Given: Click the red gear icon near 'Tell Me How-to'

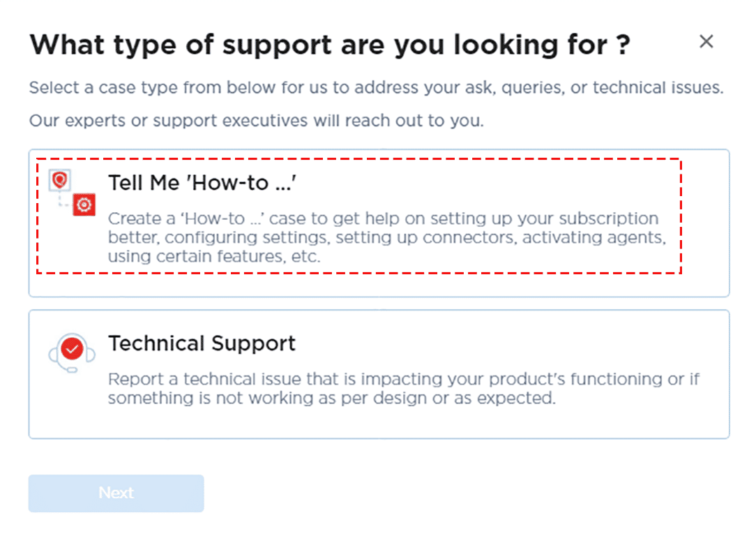Looking at the screenshot, I should pyautogui.click(x=84, y=204).
